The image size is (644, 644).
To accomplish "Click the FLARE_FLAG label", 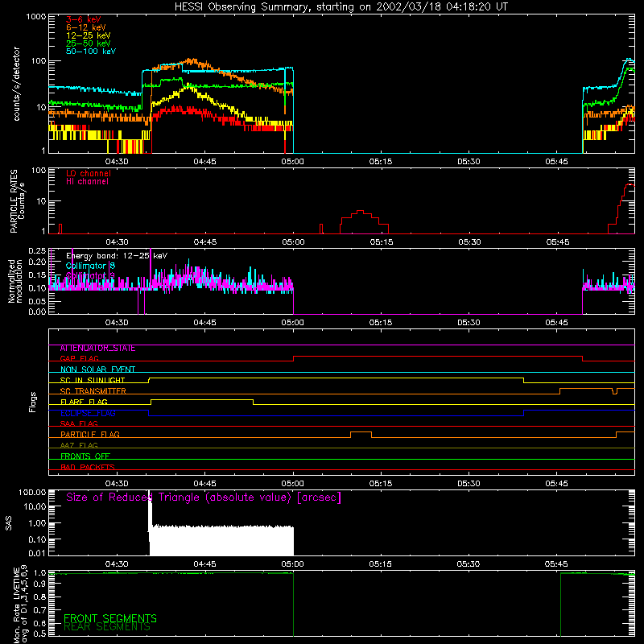I will coord(84,402).
